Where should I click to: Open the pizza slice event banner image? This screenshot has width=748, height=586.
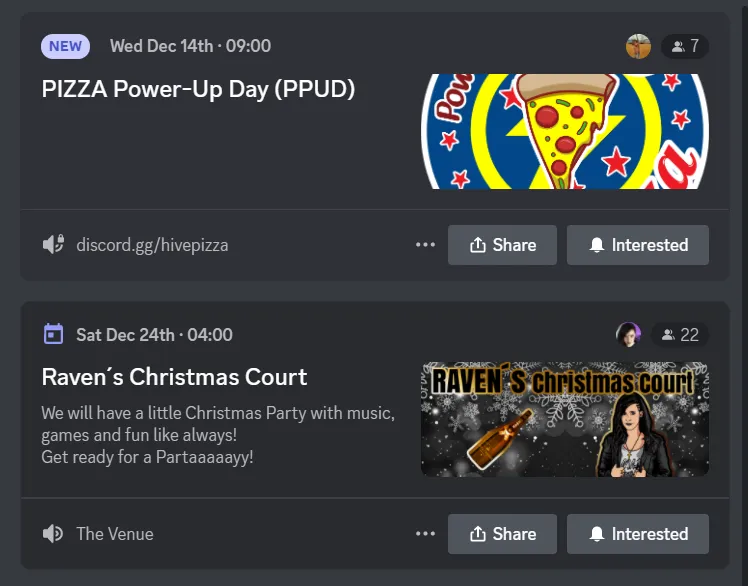(x=565, y=131)
